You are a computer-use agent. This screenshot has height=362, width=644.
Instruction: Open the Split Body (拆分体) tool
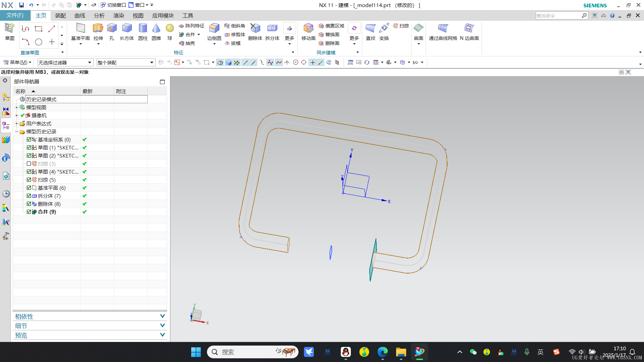click(x=272, y=32)
